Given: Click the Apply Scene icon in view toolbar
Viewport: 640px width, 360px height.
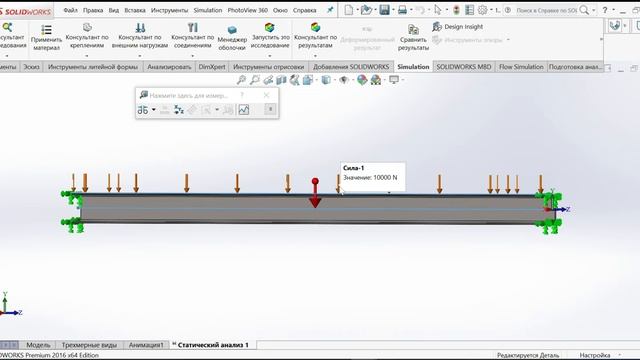Looking at the screenshot, I should pyautogui.click(x=376, y=80).
